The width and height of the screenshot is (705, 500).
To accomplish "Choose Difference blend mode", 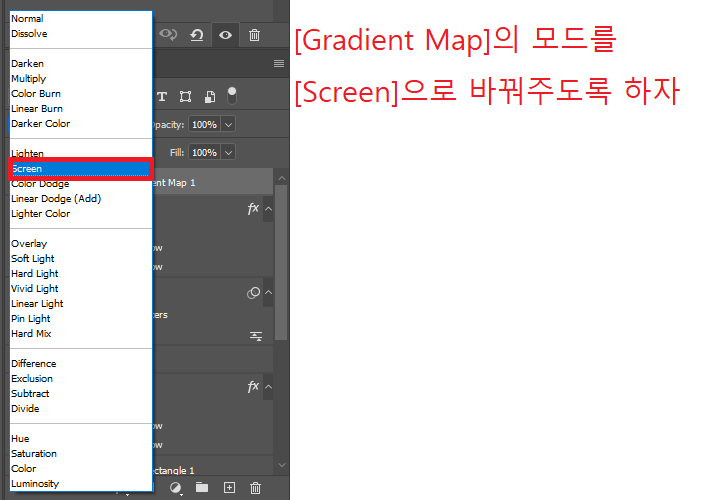I will pos(81,363).
